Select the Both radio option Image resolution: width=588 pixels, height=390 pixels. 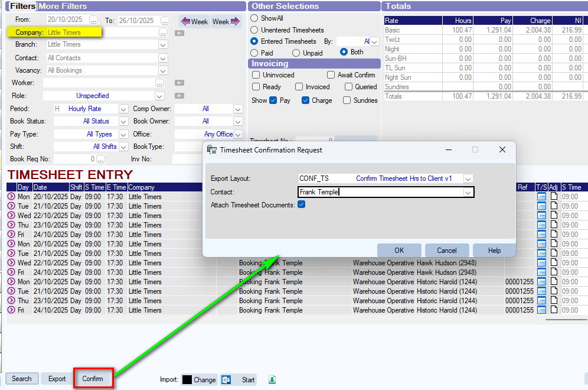(x=344, y=52)
